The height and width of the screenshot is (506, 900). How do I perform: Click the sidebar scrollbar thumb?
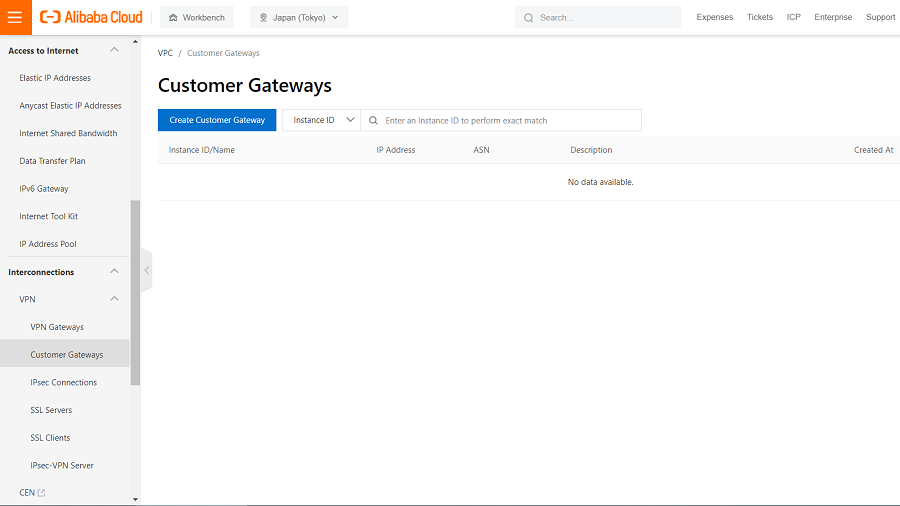[x=135, y=293]
